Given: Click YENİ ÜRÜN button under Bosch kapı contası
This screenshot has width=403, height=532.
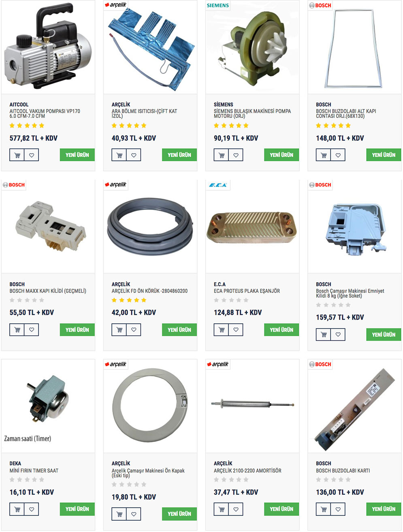Looking at the screenshot, I should (x=384, y=155).
